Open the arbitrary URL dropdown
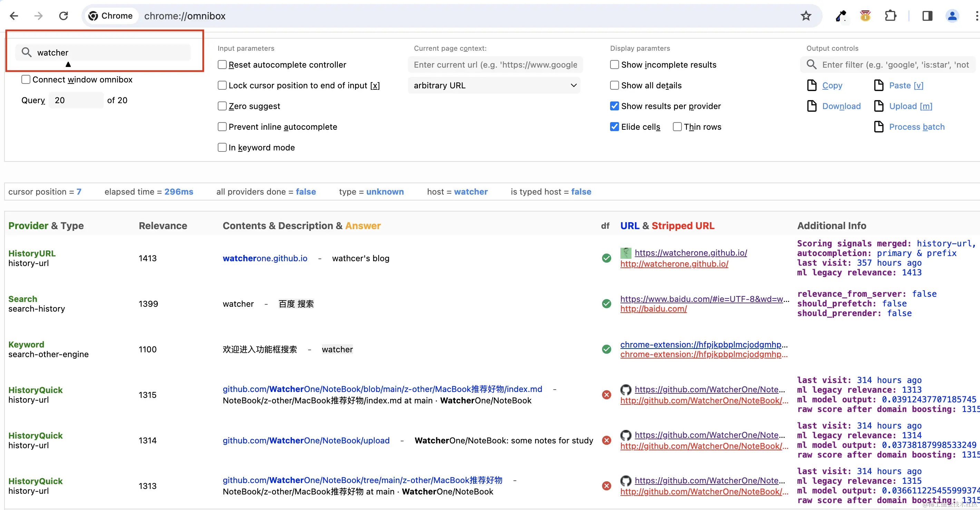 [494, 86]
